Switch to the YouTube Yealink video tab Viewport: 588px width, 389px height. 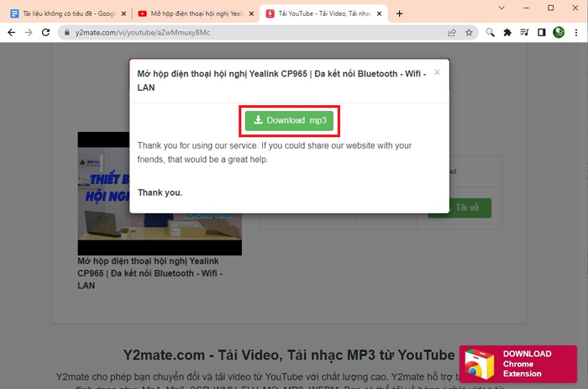click(197, 14)
